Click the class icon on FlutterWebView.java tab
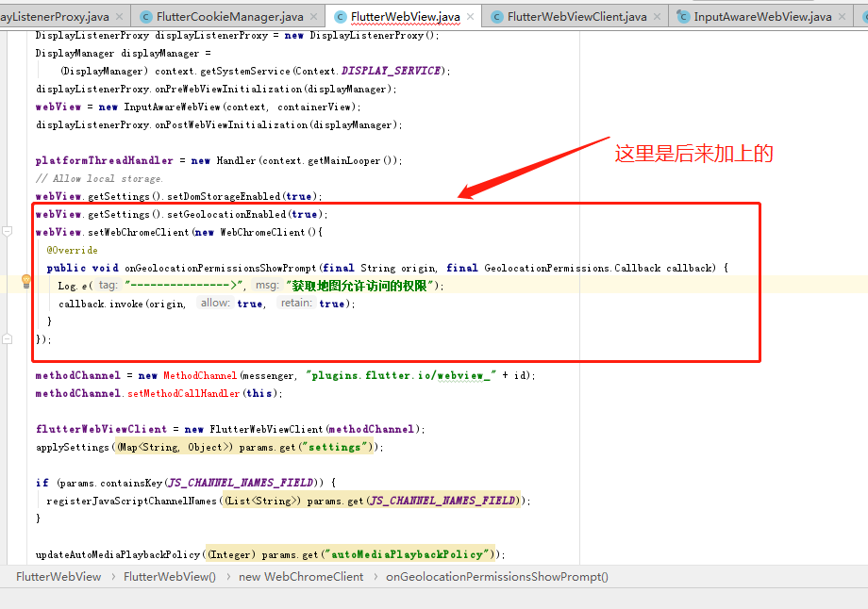The width and height of the screenshot is (868, 609). (341, 17)
